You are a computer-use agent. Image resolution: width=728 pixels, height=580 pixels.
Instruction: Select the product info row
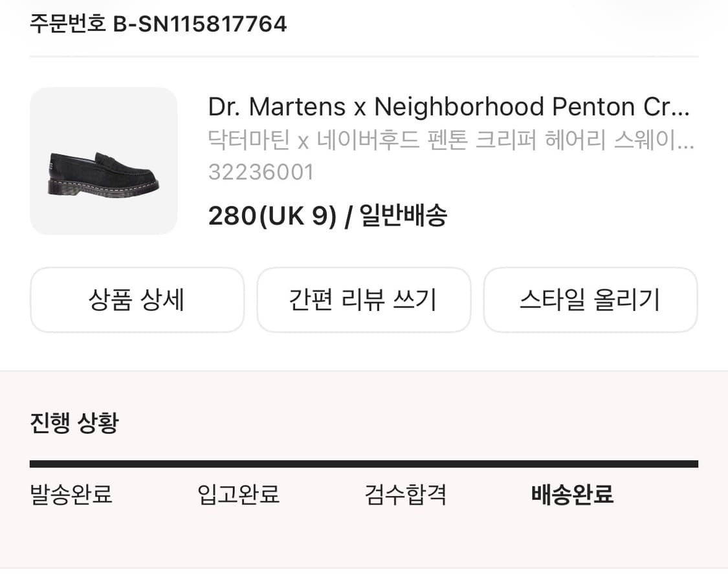coord(364,160)
